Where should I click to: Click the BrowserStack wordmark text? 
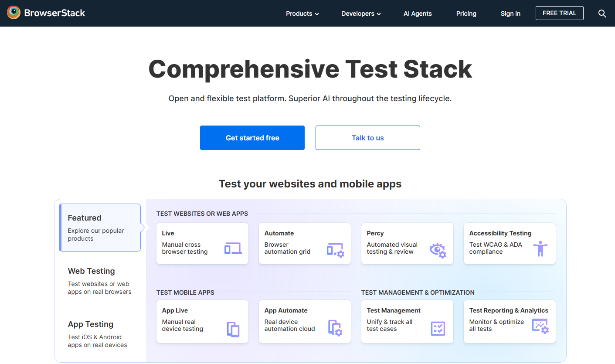54,13
